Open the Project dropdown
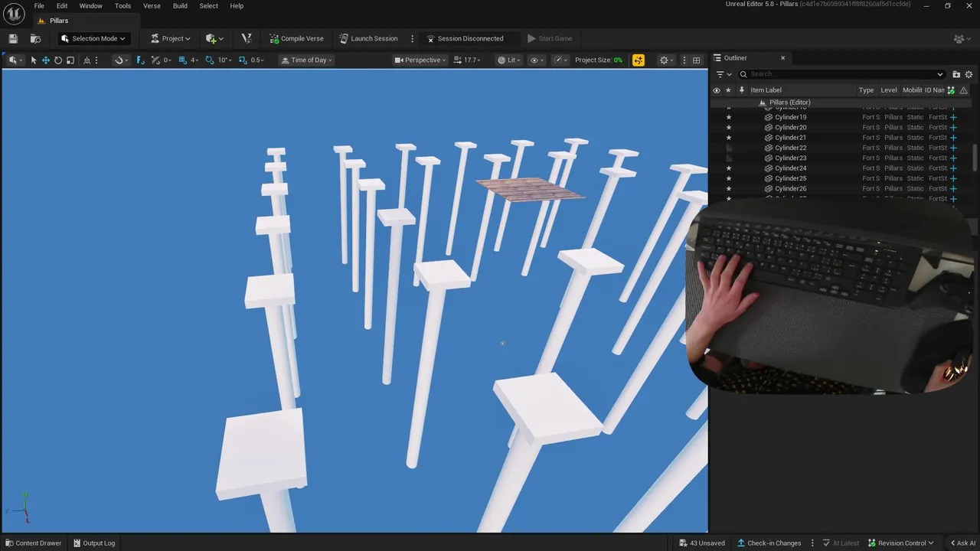This screenshot has width=980, height=551. 171,38
